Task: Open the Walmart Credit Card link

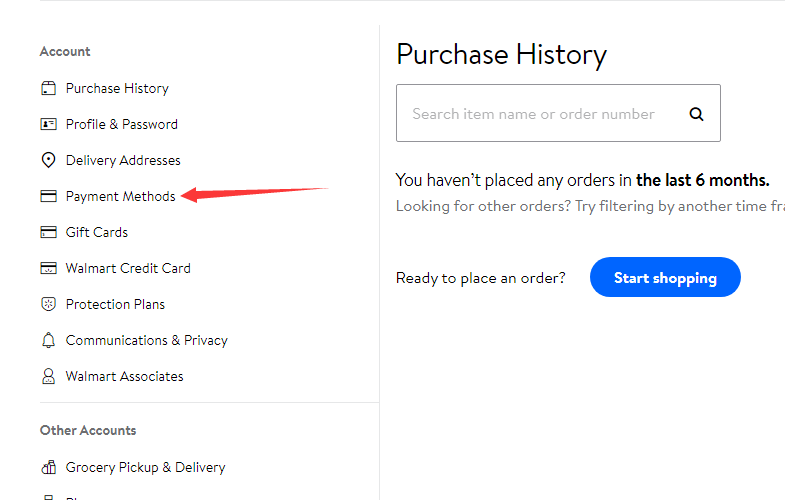Action: (128, 268)
